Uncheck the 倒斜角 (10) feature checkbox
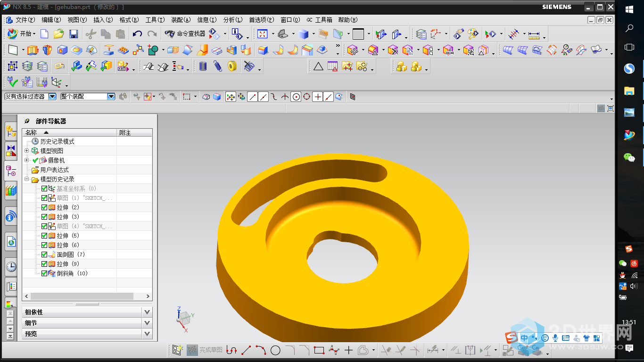This screenshot has height=362, width=644. coord(44,273)
